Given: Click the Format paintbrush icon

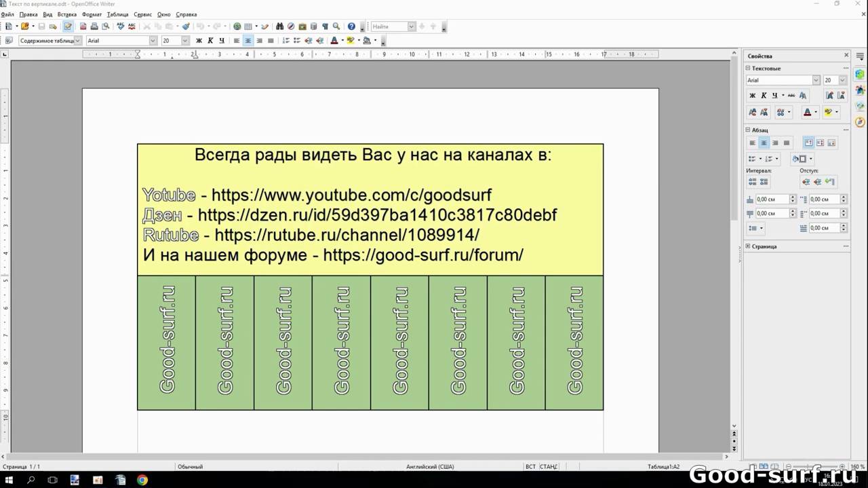Looking at the screenshot, I should tap(186, 26).
